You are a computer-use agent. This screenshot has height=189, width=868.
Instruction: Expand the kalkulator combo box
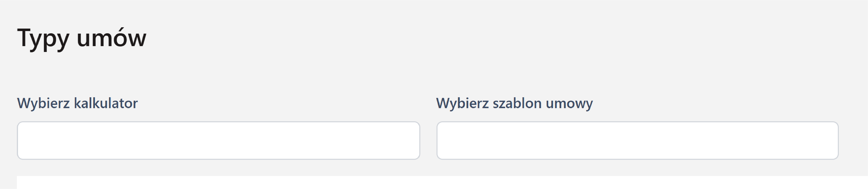click(218, 140)
